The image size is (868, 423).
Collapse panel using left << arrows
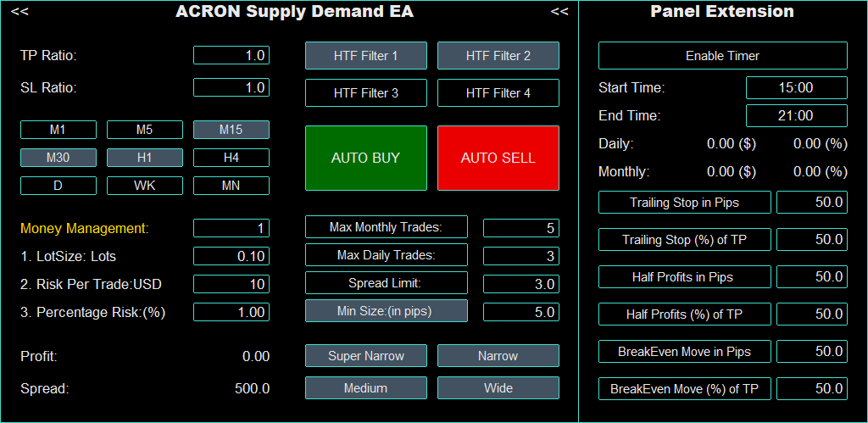[x=20, y=12]
